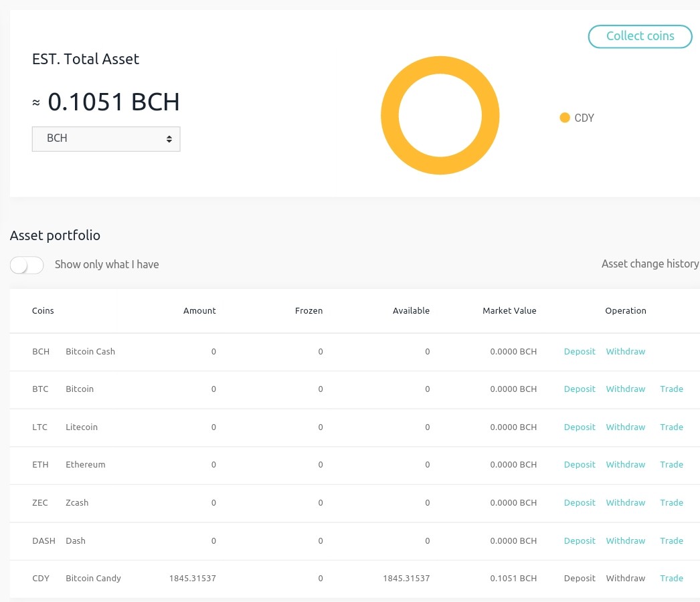This screenshot has width=700, height=602.
Task: Trade Litecoin from the LTC row
Action: pos(671,427)
